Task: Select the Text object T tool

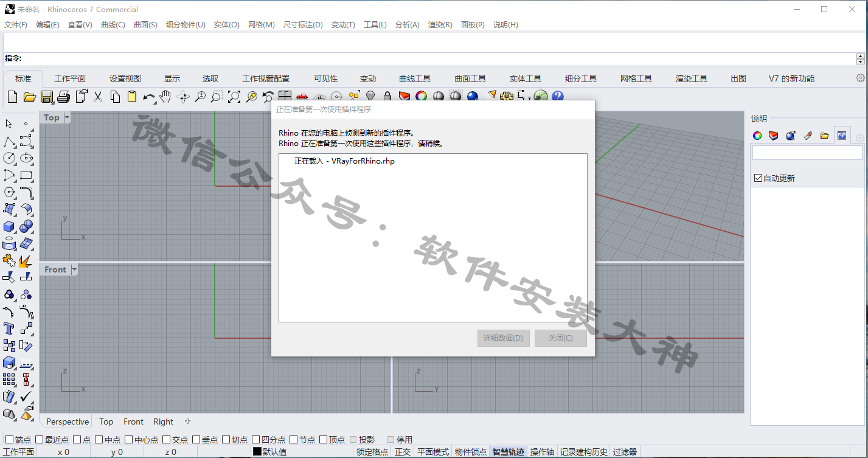Action: pyautogui.click(x=9, y=328)
